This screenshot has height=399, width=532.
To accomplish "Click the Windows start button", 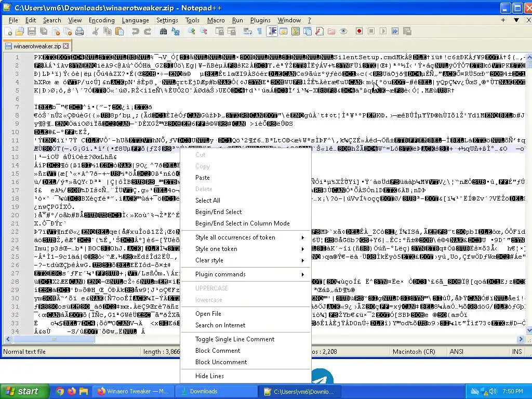I will pyautogui.click(x=24, y=391).
